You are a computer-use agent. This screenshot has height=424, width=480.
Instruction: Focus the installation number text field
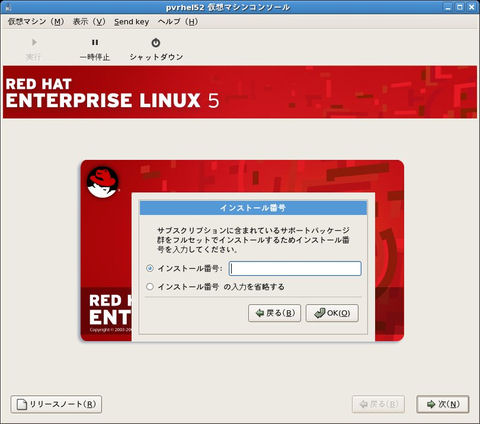295,268
